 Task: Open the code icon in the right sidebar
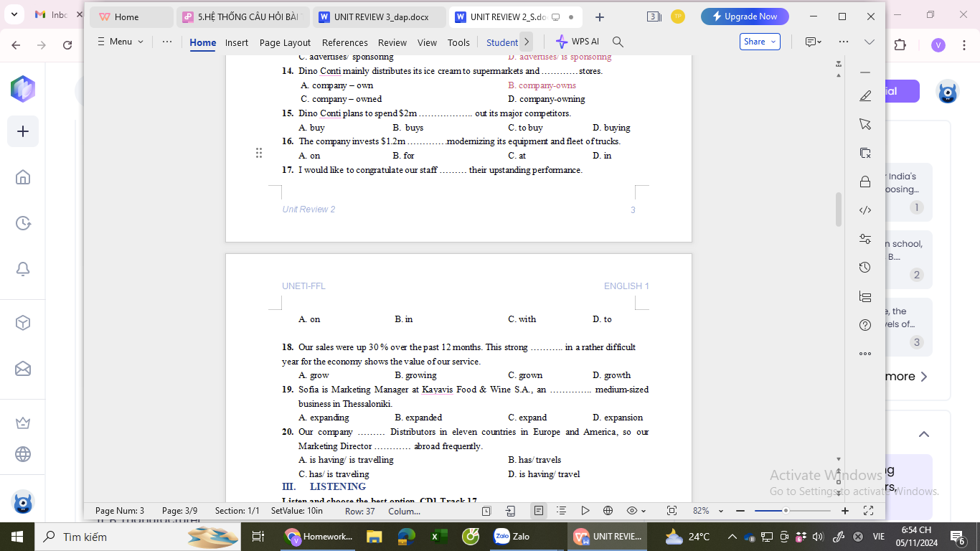tap(865, 210)
